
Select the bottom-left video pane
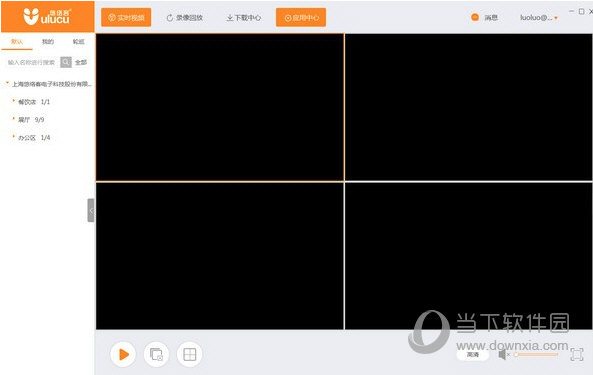click(x=220, y=256)
